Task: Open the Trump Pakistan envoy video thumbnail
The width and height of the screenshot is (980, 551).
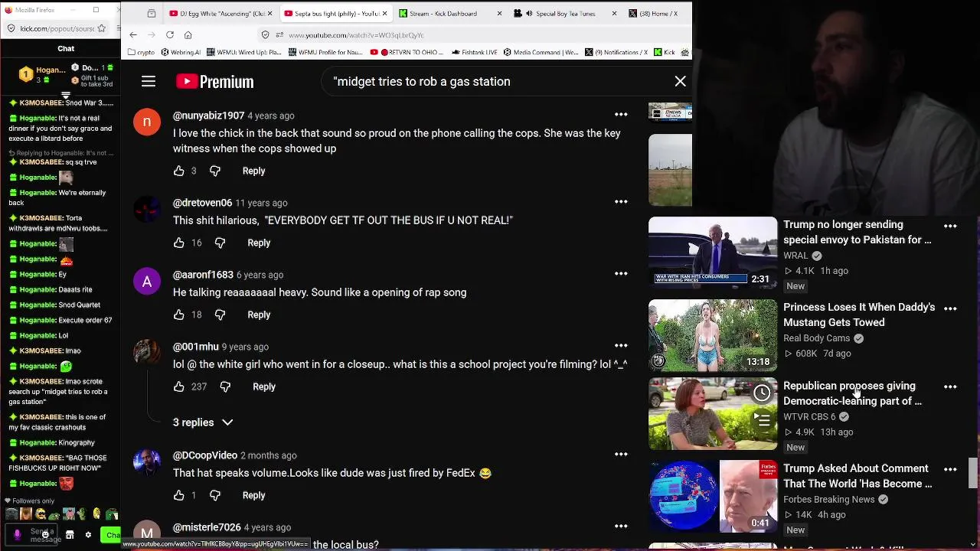Action: (x=713, y=253)
